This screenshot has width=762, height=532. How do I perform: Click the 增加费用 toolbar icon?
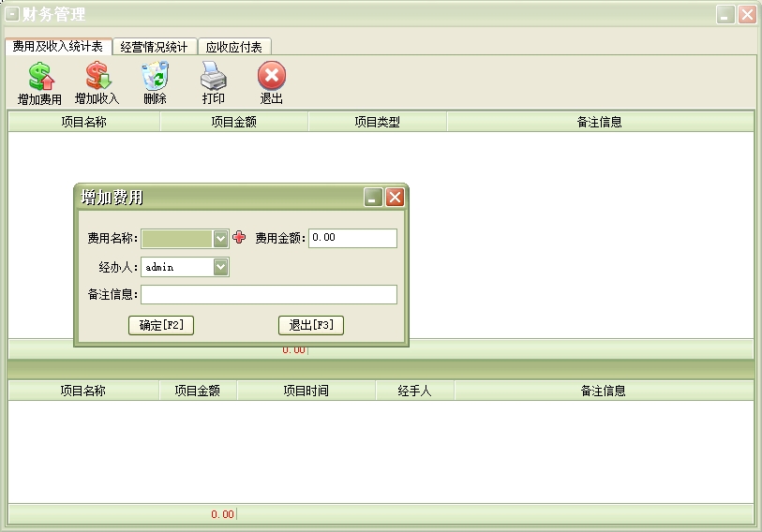[40, 77]
